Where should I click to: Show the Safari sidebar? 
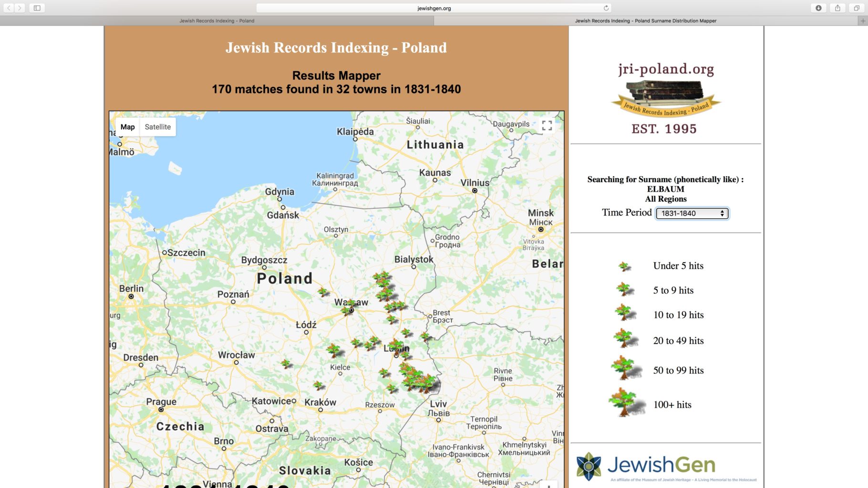click(x=37, y=8)
